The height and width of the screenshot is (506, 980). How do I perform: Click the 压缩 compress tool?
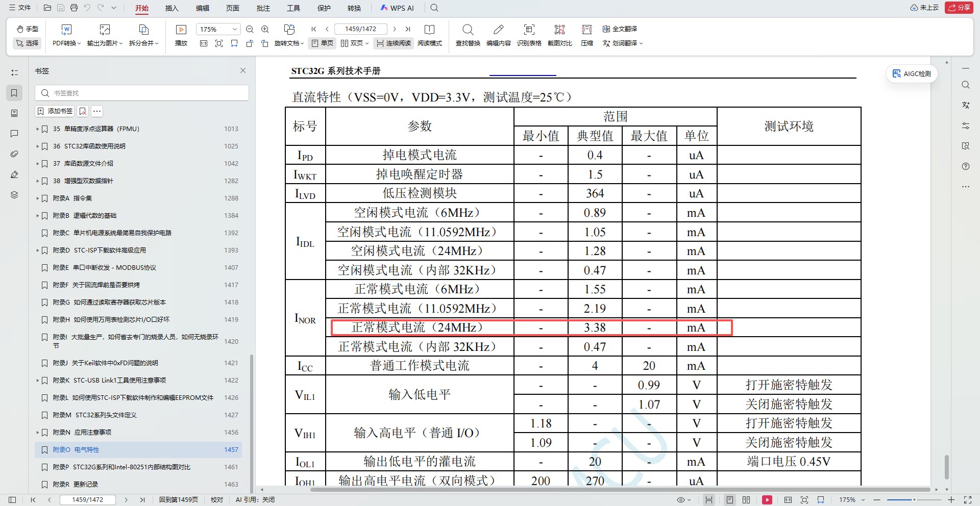[x=587, y=35]
